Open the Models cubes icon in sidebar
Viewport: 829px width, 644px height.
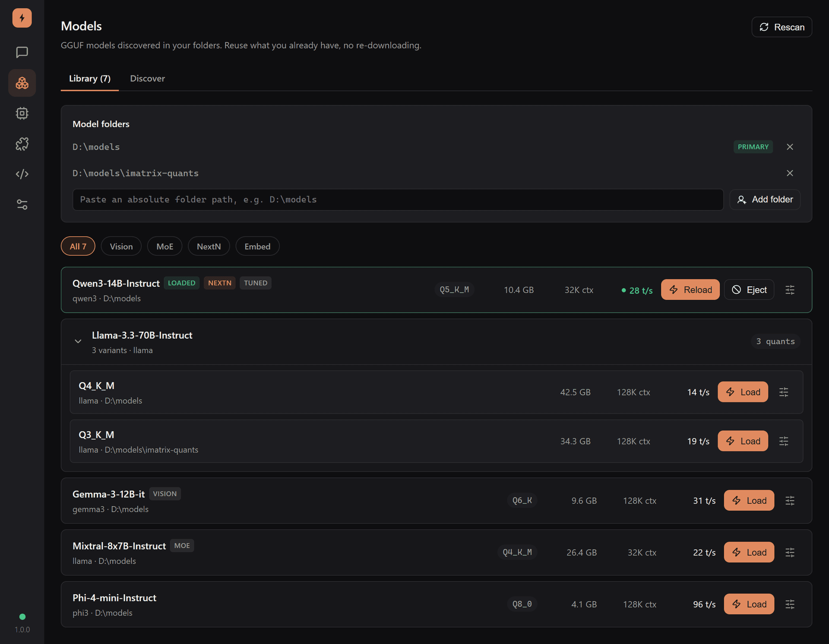[22, 83]
